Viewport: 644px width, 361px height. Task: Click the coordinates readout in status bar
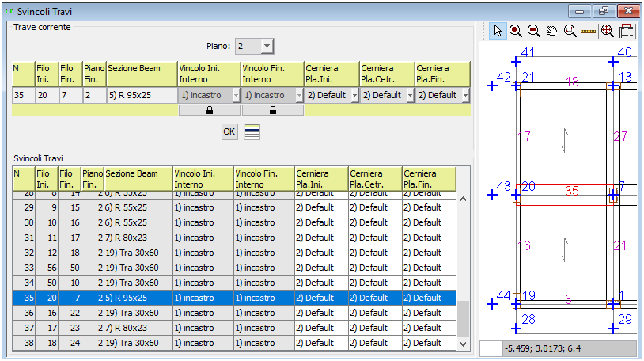click(x=570, y=348)
